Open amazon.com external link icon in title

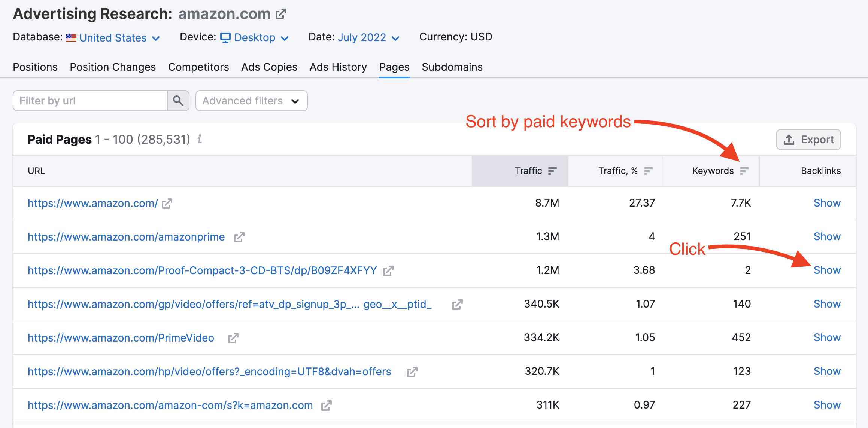click(x=281, y=14)
